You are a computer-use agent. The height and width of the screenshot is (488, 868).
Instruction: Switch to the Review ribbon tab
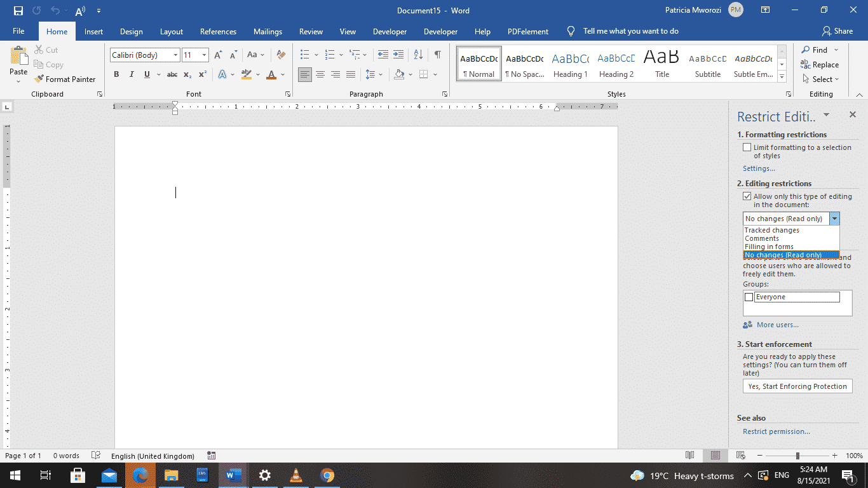311,31
